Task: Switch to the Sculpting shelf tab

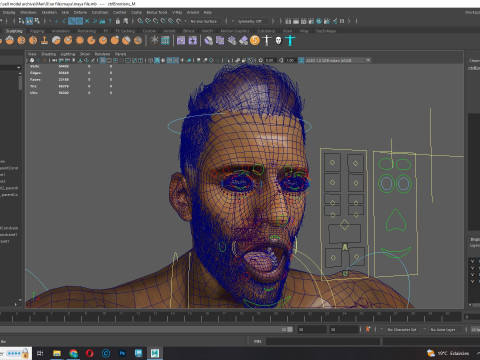Action: point(14,31)
